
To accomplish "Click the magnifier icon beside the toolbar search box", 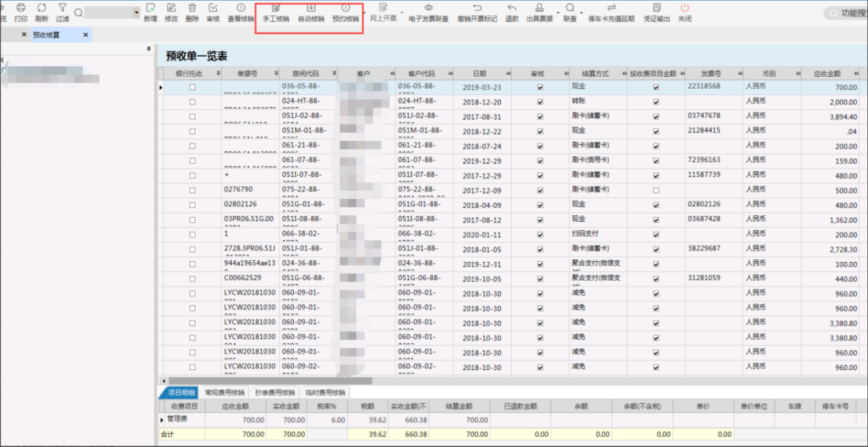I will tap(78, 13).
